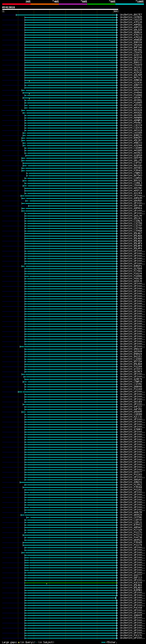Select the UniRef100_P69139 entry

(x=131, y=278)
